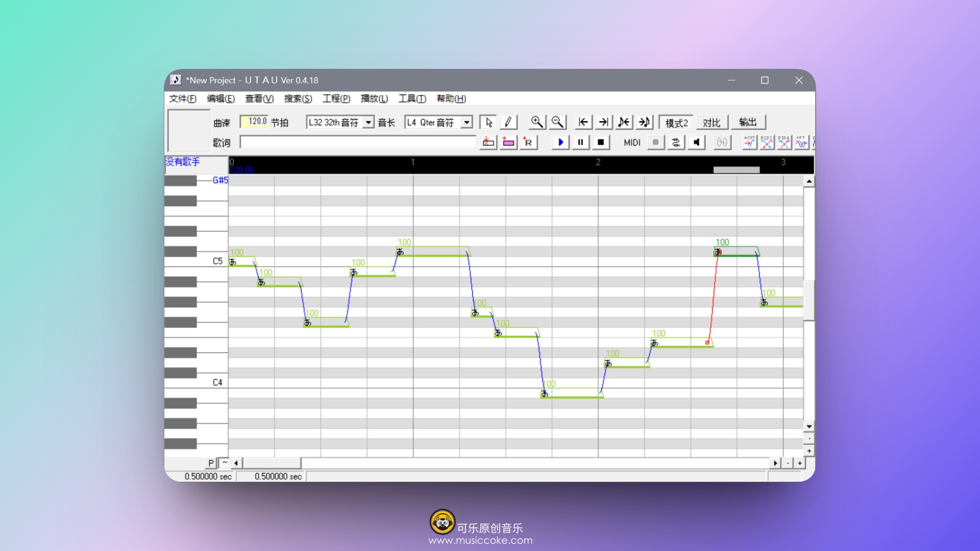
Task: Click the P2P3 crossfade icon
Action: pos(767,142)
